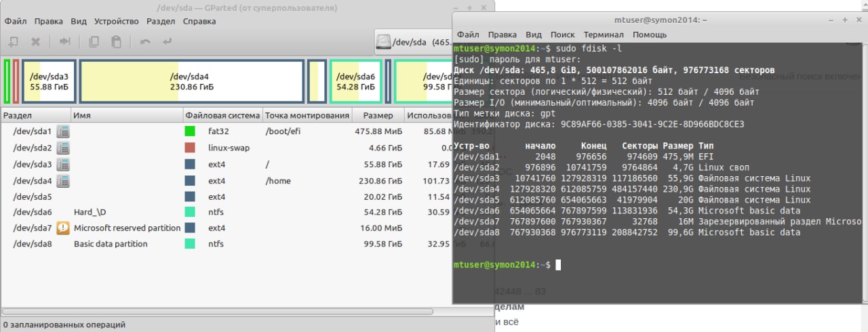Select the /dev/sda6 block in the disk map
Viewport: 868px width, 332px height.
click(355, 81)
